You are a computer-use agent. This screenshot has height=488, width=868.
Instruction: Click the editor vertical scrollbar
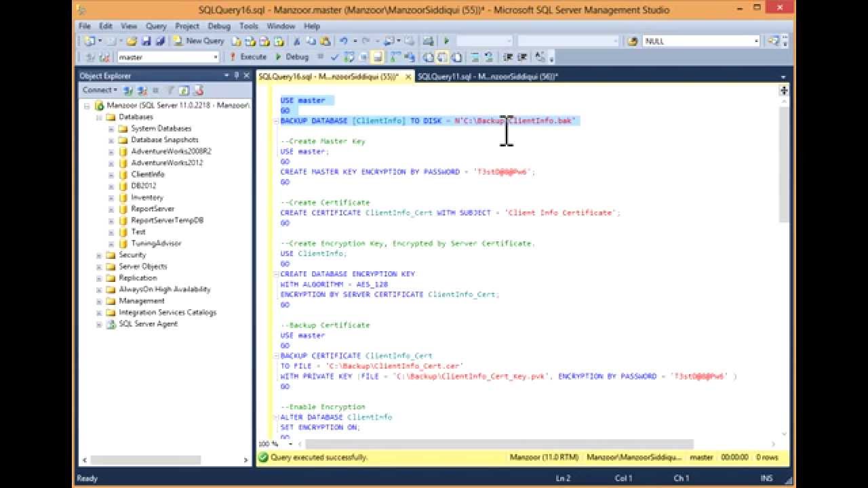point(784,164)
